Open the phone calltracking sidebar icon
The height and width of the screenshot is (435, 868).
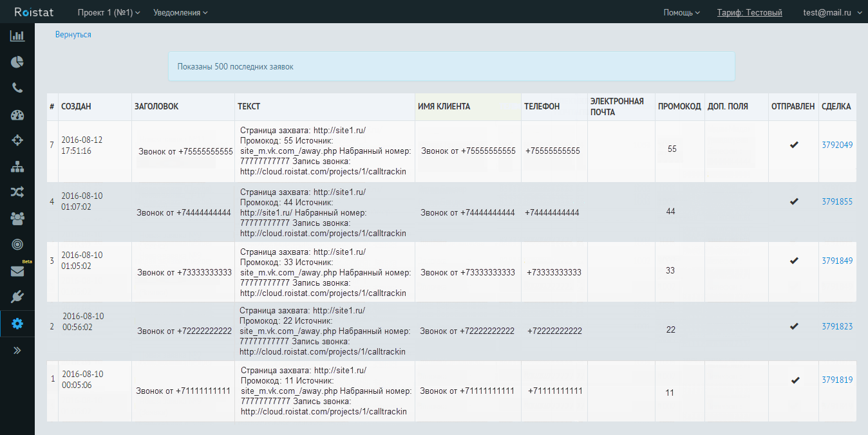tap(17, 88)
